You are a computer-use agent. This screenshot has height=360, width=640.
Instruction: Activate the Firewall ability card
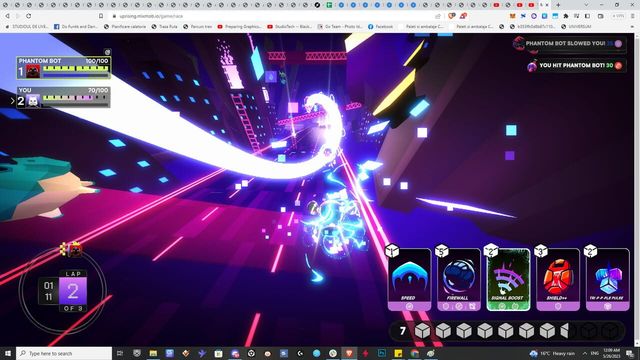(x=459, y=280)
